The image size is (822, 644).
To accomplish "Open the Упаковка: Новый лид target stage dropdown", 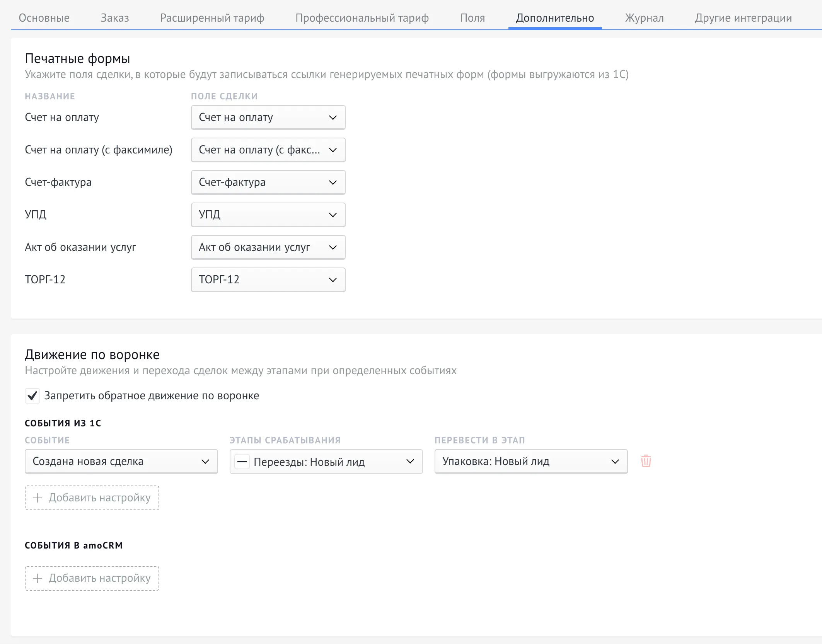I will click(530, 462).
